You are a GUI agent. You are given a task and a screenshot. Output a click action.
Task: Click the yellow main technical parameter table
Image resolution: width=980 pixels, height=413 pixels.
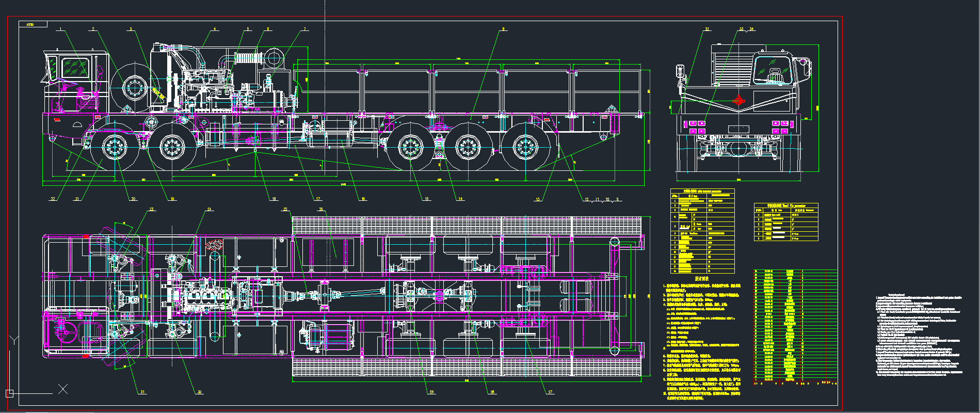[702, 231]
